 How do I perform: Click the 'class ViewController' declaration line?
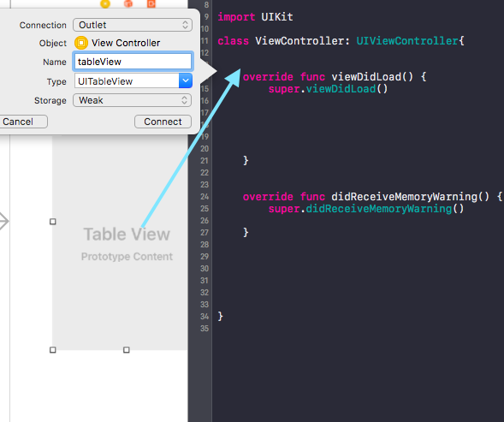[341, 41]
